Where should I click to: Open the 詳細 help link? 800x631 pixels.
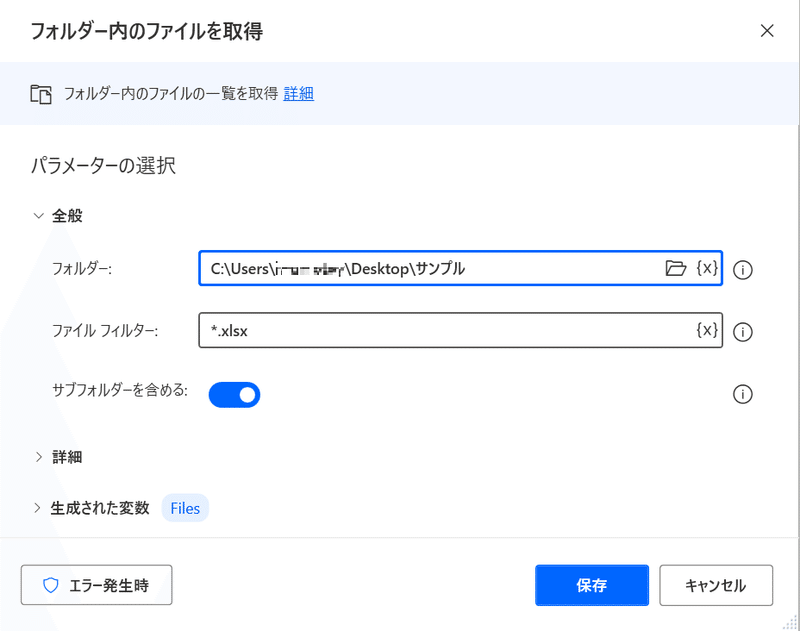pyautogui.click(x=298, y=94)
